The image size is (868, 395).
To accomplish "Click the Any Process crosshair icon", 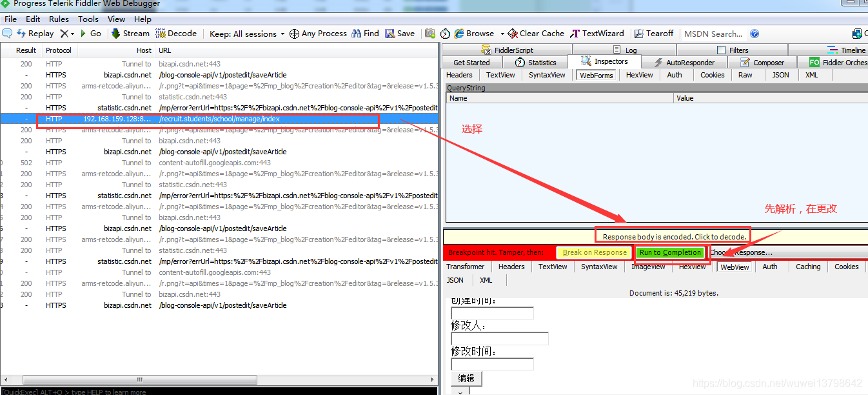I will click(x=294, y=34).
